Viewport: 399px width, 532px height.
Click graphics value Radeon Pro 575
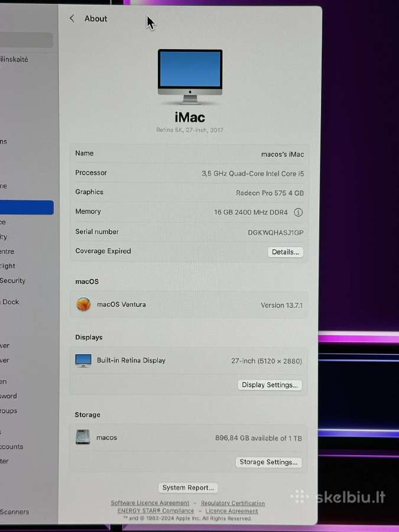pyautogui.click(x=270, y=193)
